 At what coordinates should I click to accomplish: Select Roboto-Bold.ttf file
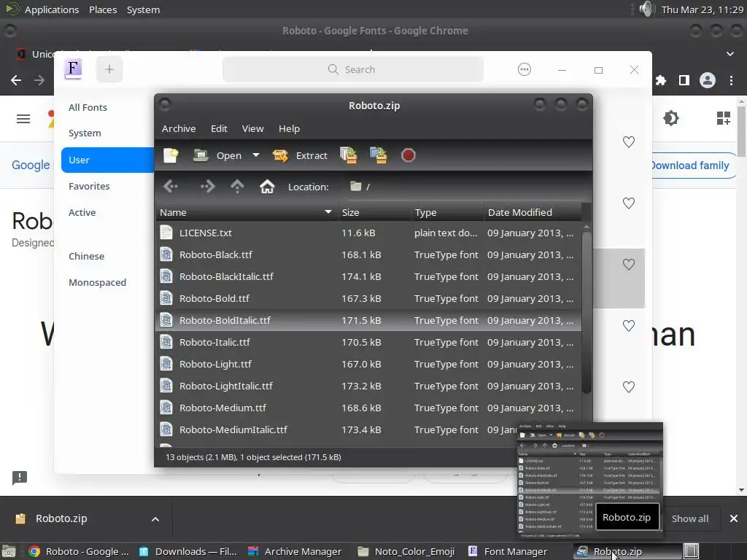pyautogui.click(x=368, y=298)
